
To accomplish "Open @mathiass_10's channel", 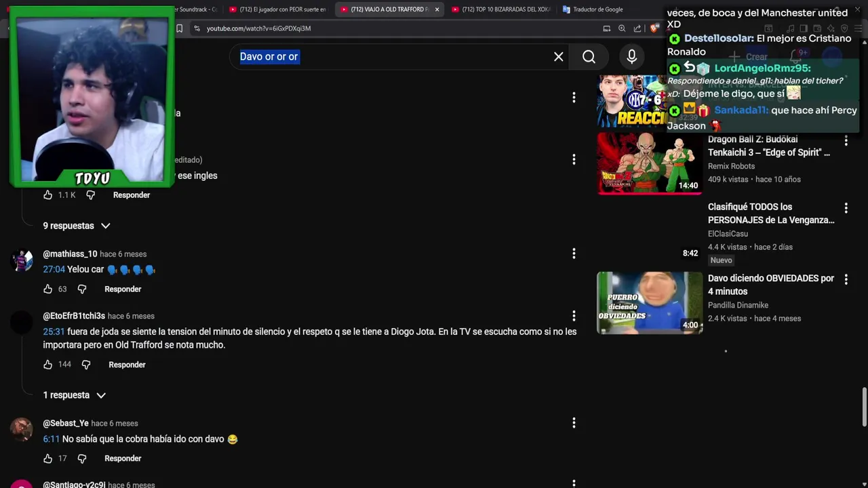I will click(70, 254).
